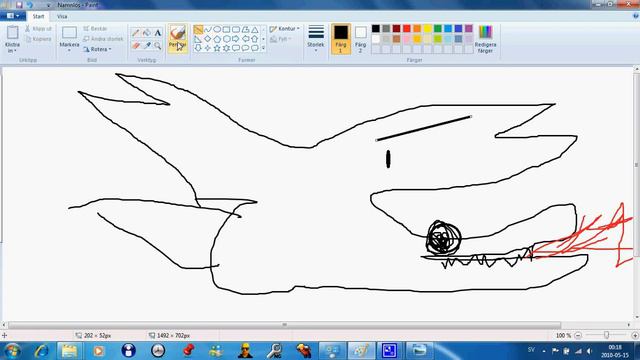Select Färg 1 foreground color box
Image resolution: width=640 pixels, height=360 pixels.
[x=340, y=39]
